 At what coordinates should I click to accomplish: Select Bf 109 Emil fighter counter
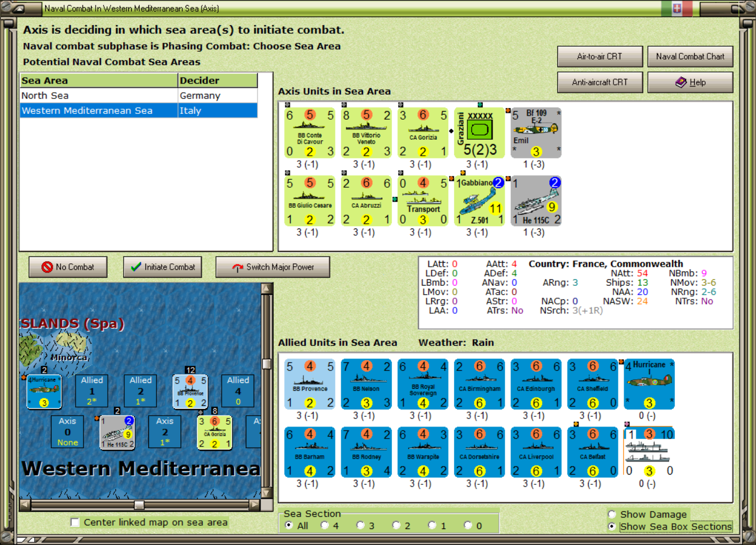(x=537, y=133)
